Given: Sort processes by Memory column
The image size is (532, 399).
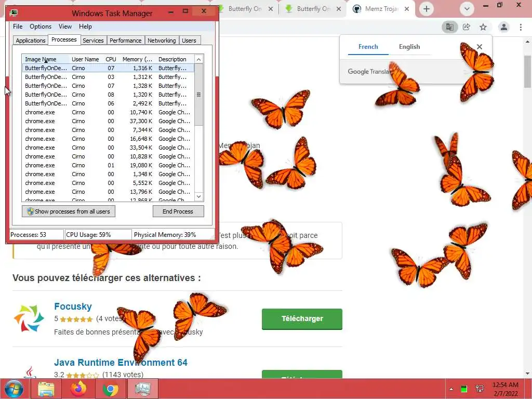Looking at the screenshot, I should [x=137, y=59].
